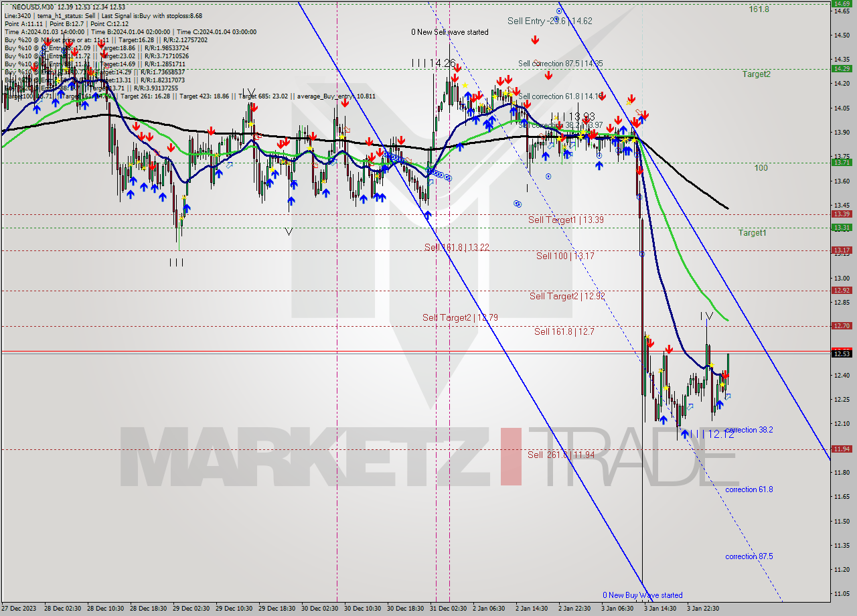Click the 13.71 green price tag on axis
Image resolution: width=857 pixels, height=616 pixels.
coord(841,162)
